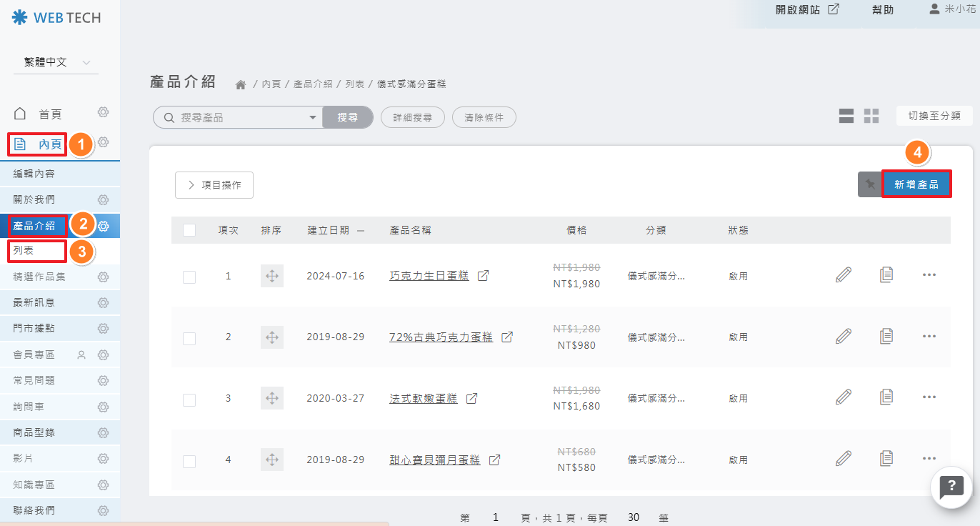
Task: Click the copy icon for 72%古典巧克力蛋糕
Action: pyautogui.click(x=886, y=336)
